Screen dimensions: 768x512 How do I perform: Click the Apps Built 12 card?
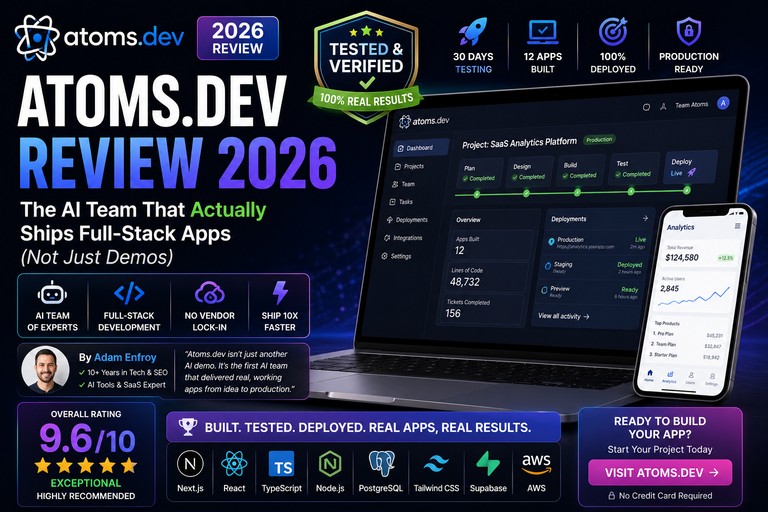[492, 245]
